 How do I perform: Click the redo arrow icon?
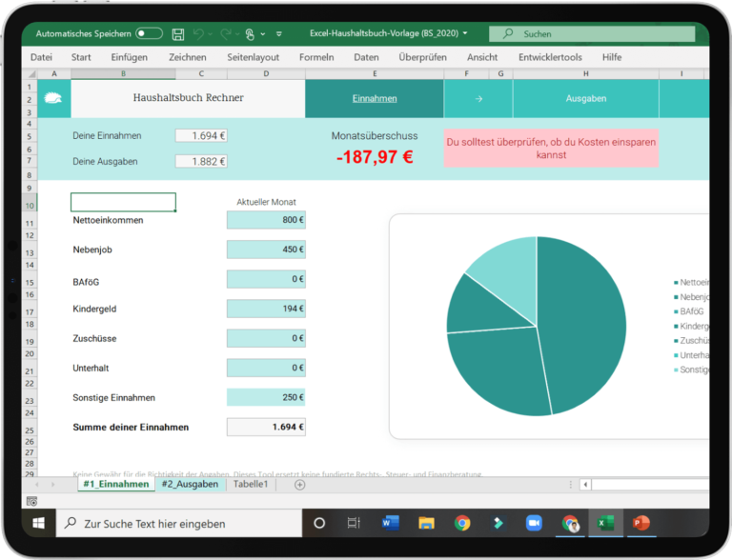tap(226, 33)
